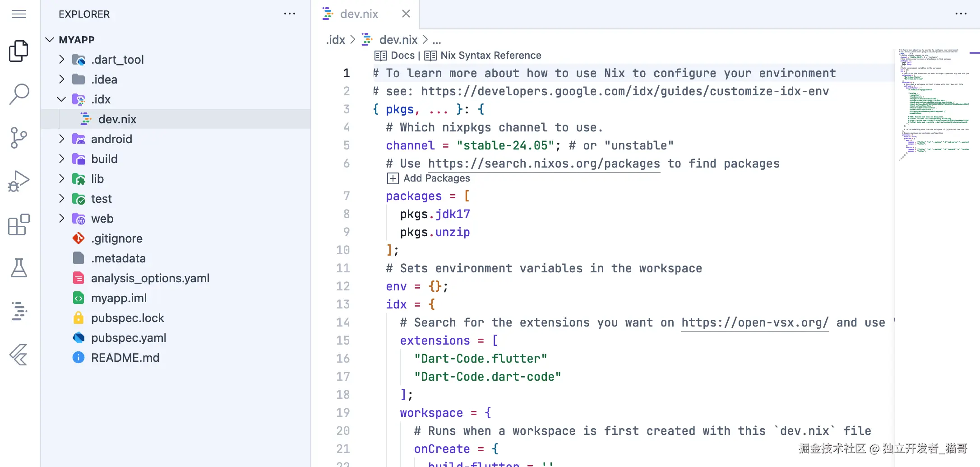Open the search.nixos.org/packages URL
The height and width of the screenshot is (467, 980).
tap(544, 164)
